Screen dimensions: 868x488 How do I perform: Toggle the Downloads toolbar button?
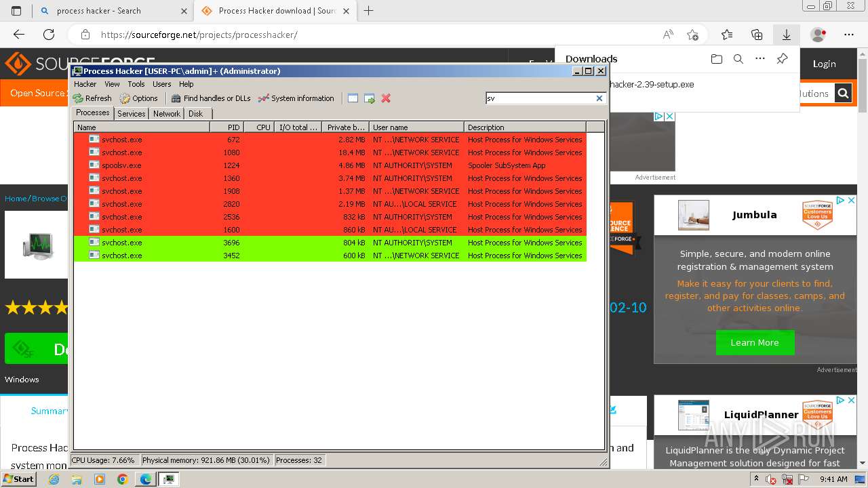point(787,35)
